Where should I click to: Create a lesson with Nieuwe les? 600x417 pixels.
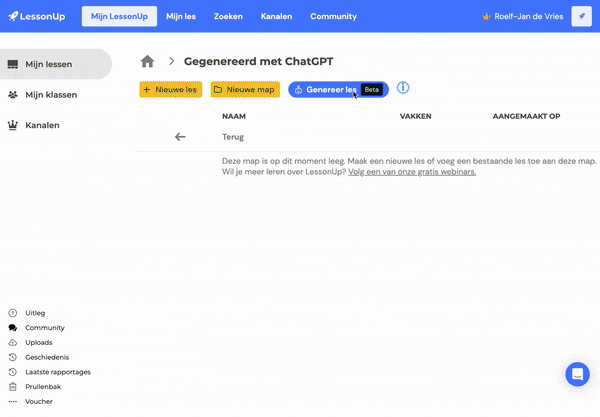click(x=171, y=90)
